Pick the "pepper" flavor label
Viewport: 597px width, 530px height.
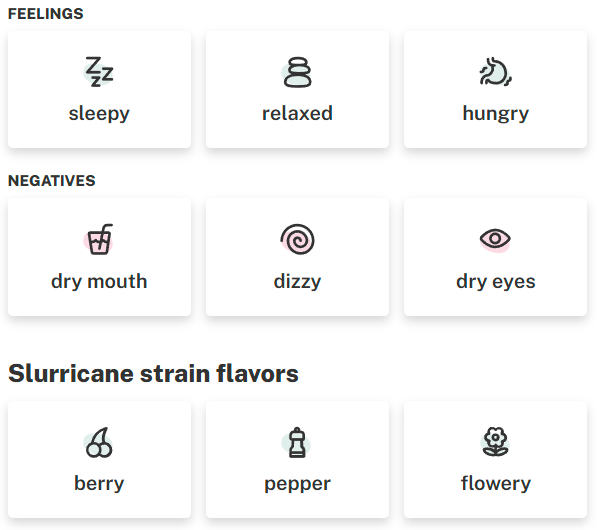297,484
